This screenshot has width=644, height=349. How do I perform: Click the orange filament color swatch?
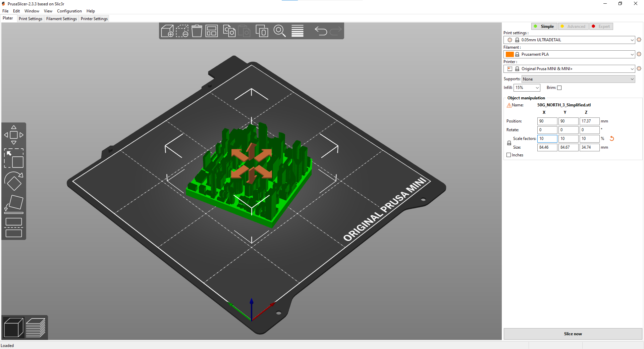(x=510, y=54)
